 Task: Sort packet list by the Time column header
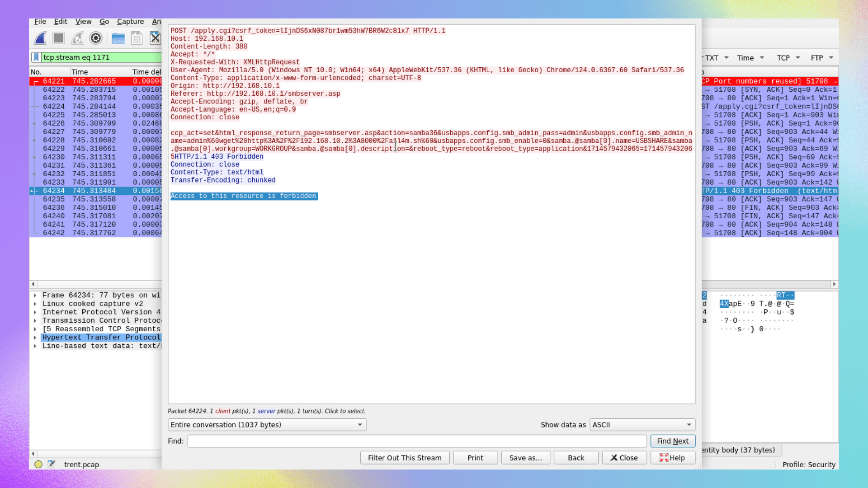tap(100, 72)
